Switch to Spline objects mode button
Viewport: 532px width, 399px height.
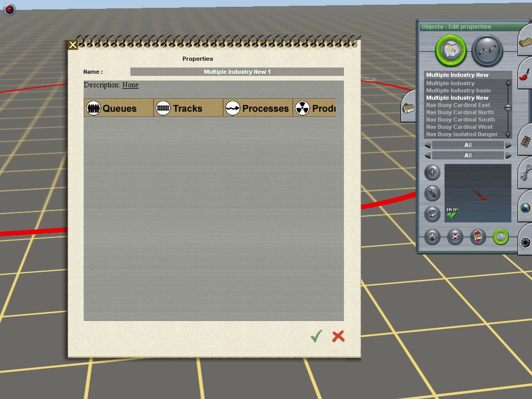(x=487, y=50)
